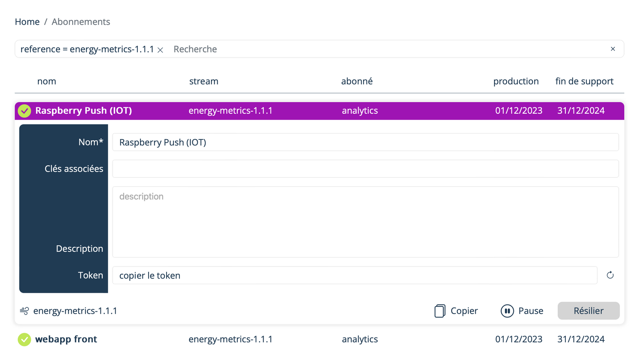Sort by fin de support column
Screen dimensions: 644x364
[584, 81]
